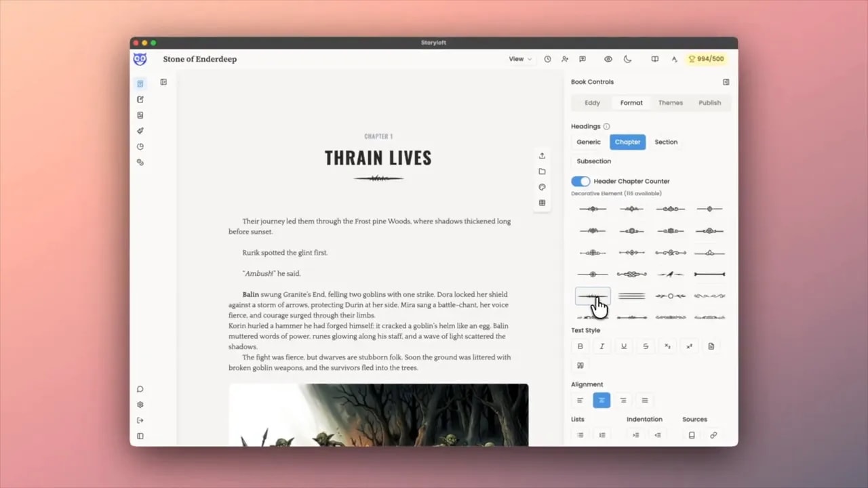Click the bulleted list icon
868x488 pixels.
point(580,435)
